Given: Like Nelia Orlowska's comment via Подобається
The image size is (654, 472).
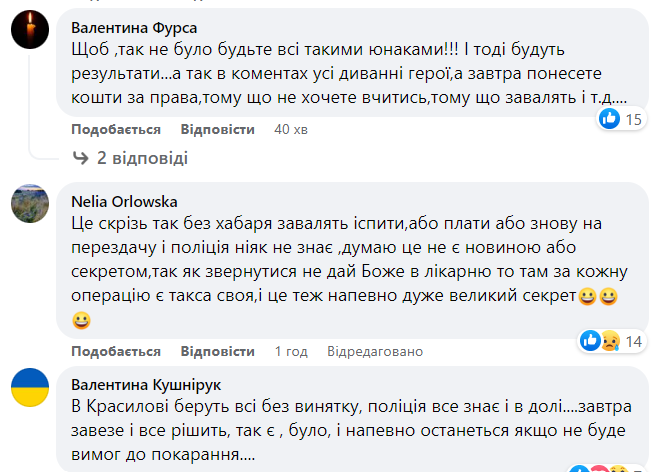Looking at the screenshot, I should tap(116, 352).
